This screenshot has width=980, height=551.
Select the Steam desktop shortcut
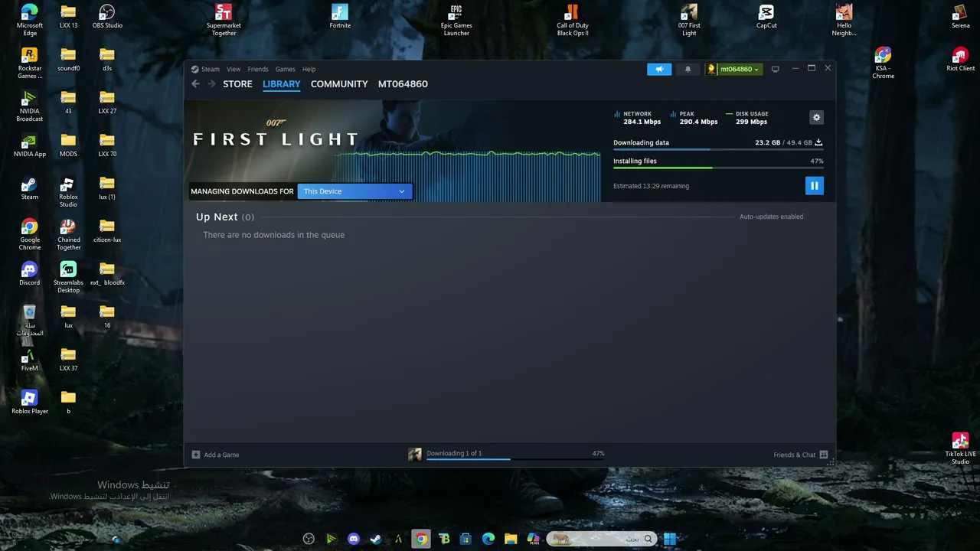(29, 187)
